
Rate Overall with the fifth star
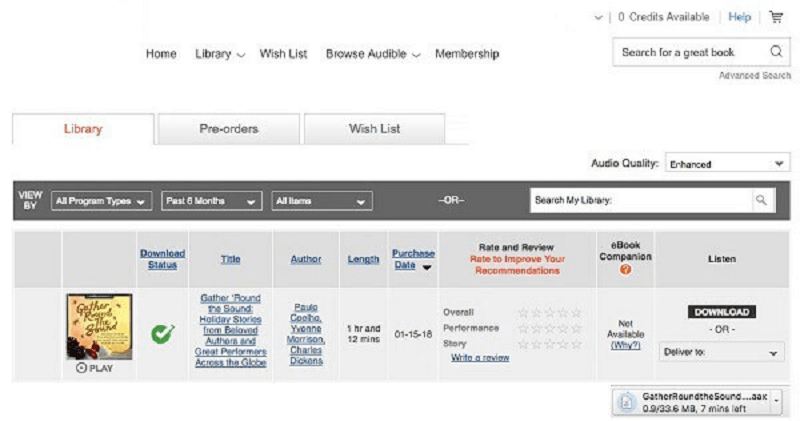pyautogui.click(x=575, y=312)
